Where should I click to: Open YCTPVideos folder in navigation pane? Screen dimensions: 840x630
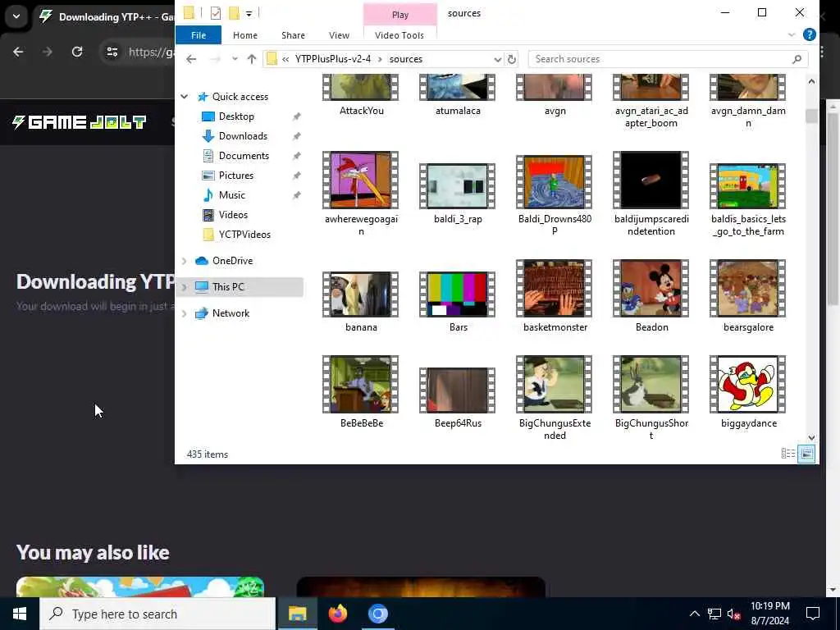tap(244, 235)
